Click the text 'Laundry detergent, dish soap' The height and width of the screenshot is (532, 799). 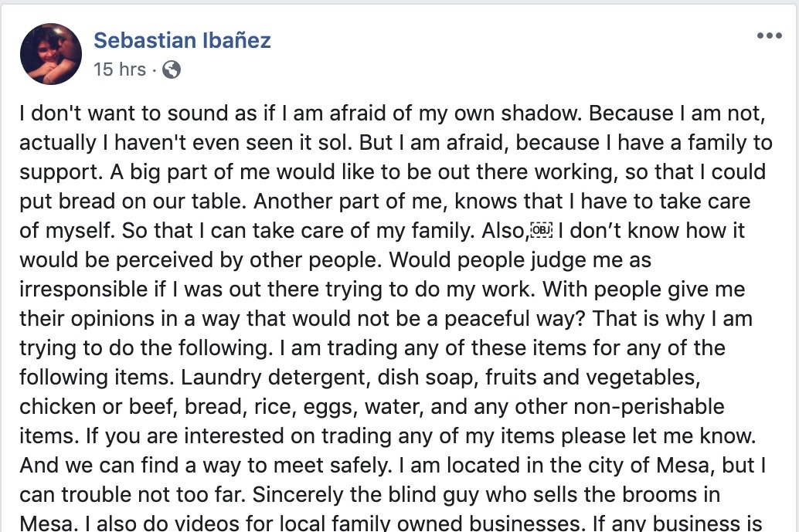pyautogui.click(x=330, y=378)
